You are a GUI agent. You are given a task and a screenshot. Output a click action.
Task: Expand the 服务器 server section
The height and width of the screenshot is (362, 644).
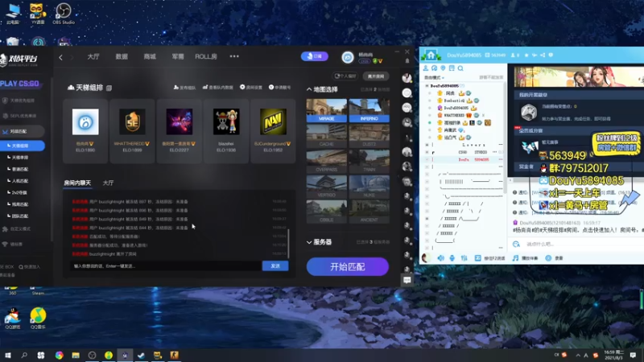[x=309, y=242]
